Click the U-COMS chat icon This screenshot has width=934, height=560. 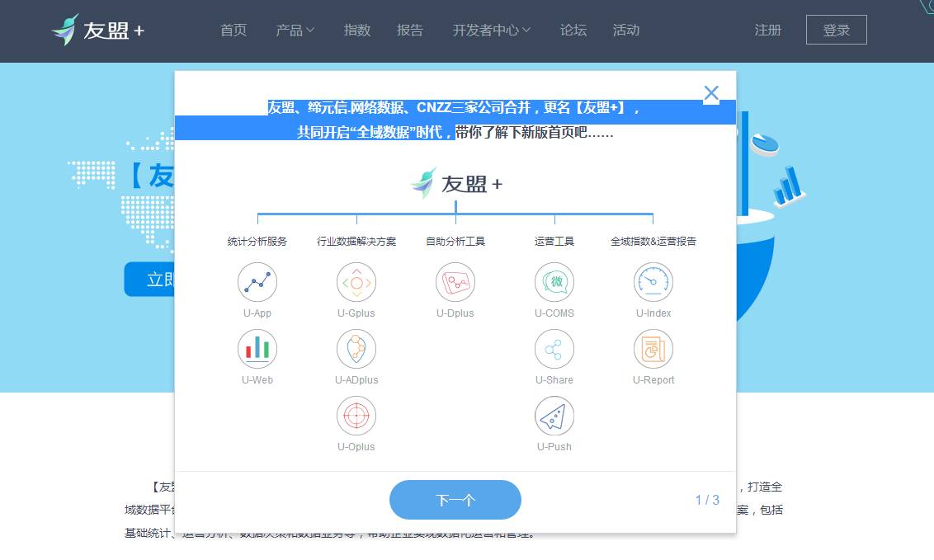click(x=554, y=282)
